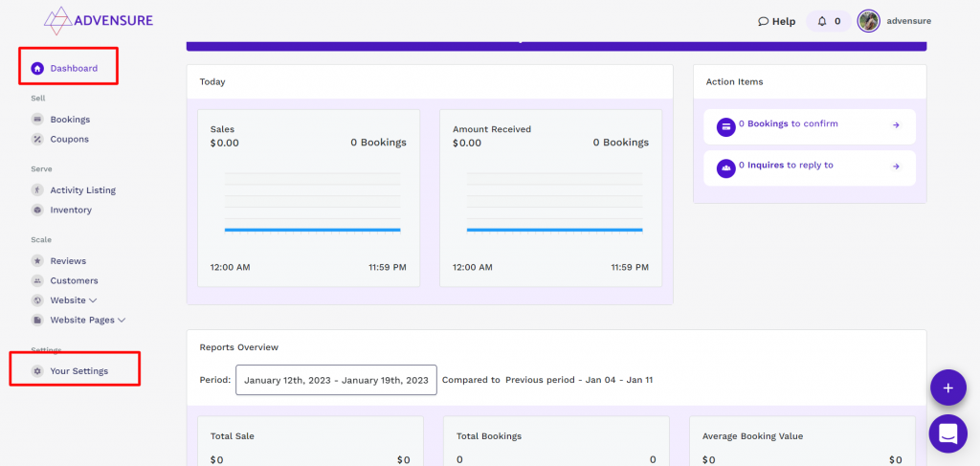Click the user profile avatar
The image size is (980, 466).
point(868,21)
